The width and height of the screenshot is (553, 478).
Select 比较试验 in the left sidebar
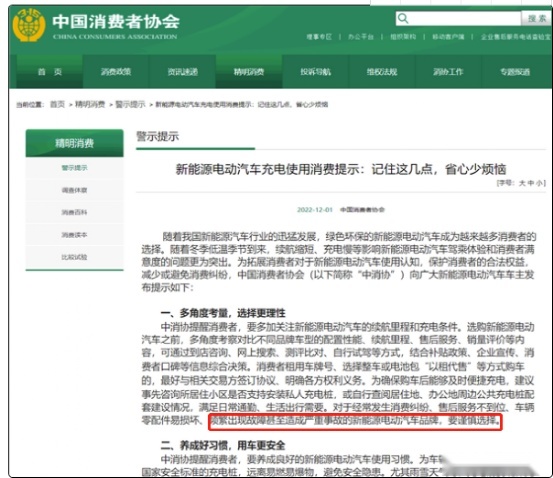[x=74, y=257]
